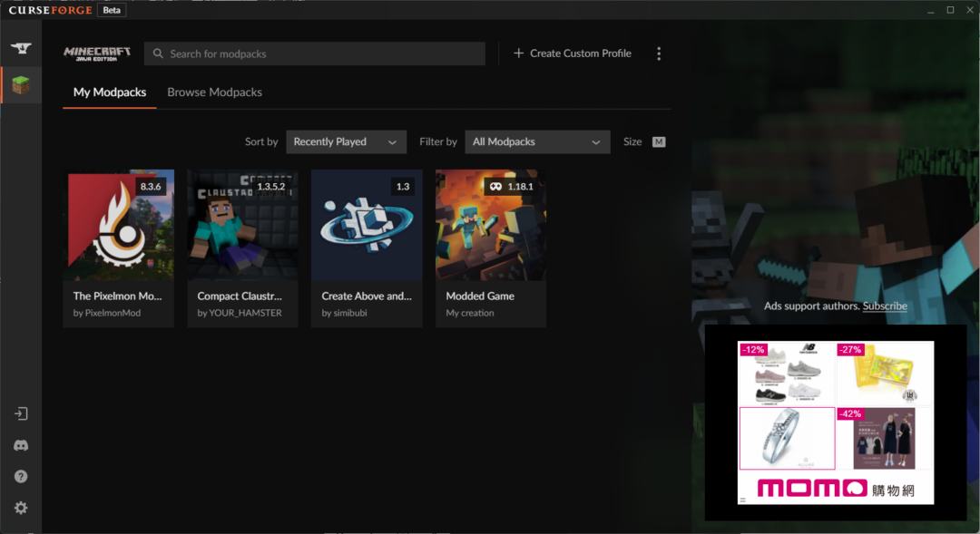The image size is (980, 534).
Task: Click the plus icon beside Create Custom Profile
Action: [x=518, y=53]
